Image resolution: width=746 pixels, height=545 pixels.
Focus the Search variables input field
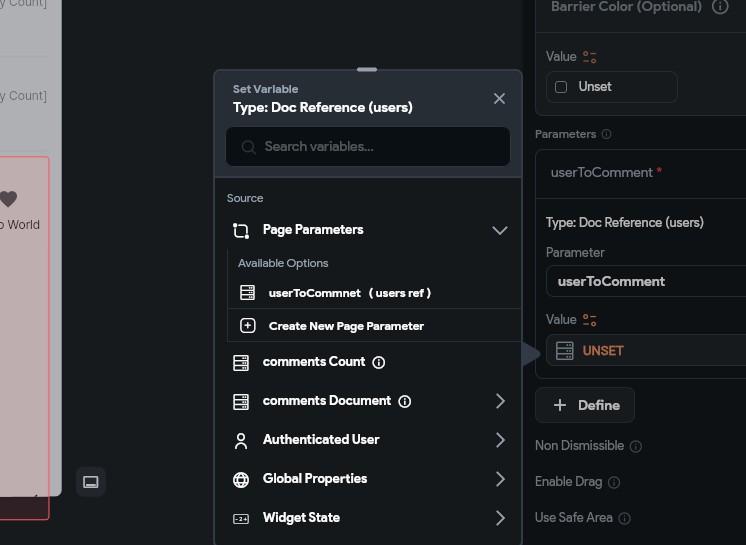368,146
